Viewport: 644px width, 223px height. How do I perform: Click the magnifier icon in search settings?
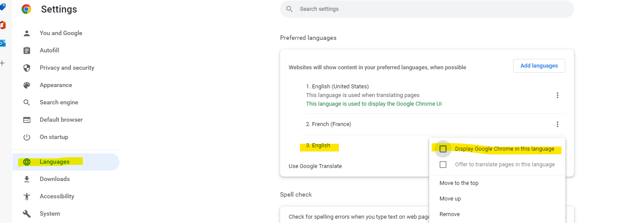coord(290,9)
